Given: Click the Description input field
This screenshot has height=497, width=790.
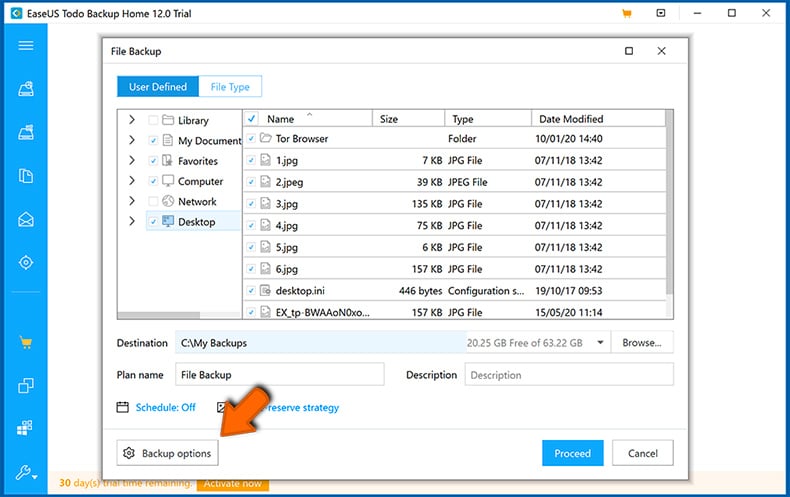Looking at the screenshot, I should coord(569,375).
